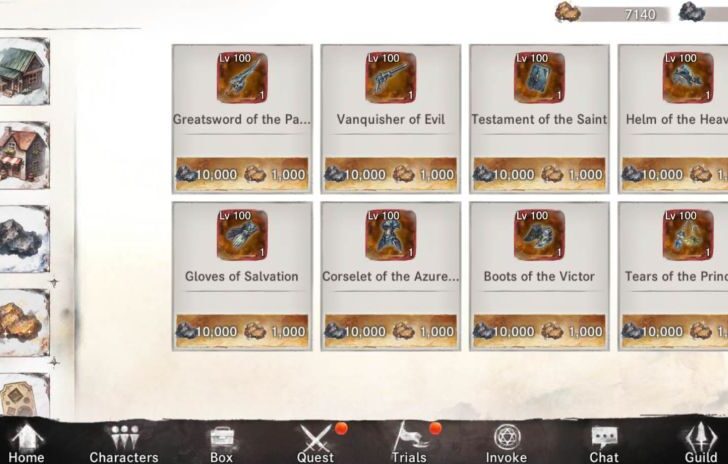Select the Tears of the Princess item

pyautogui.click(x=673, y=276)
